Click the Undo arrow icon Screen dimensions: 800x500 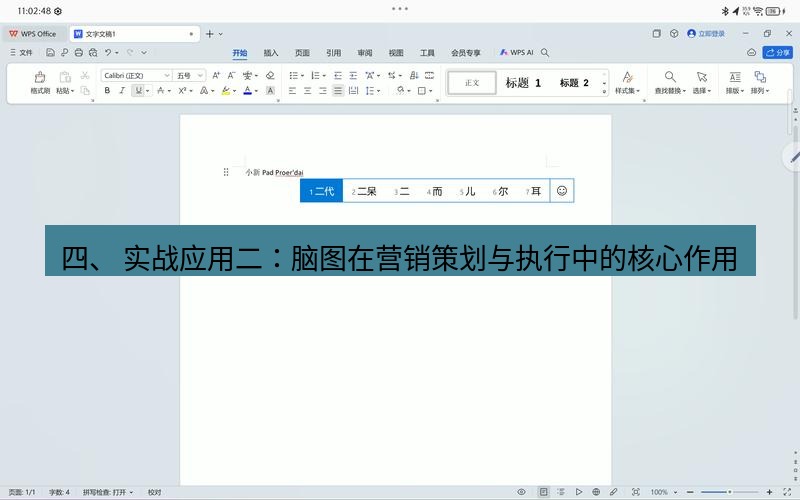[x=108, y=52]
